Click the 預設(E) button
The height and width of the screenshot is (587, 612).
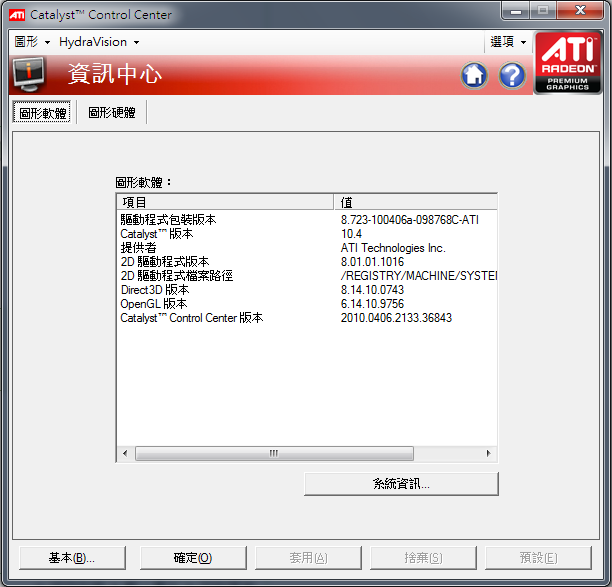[539, 558]
